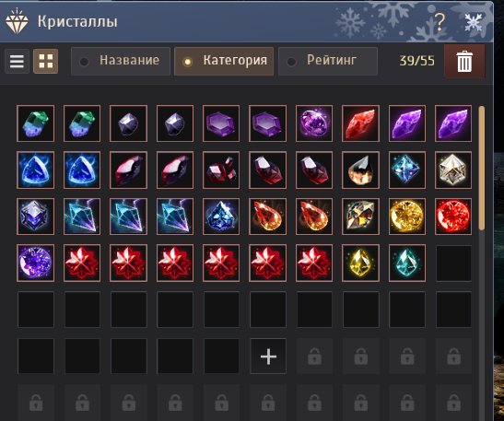The image size is (504, 421).
Task: Select the golden round crystal
Action: pyautogui.click(x=407, y=216)
